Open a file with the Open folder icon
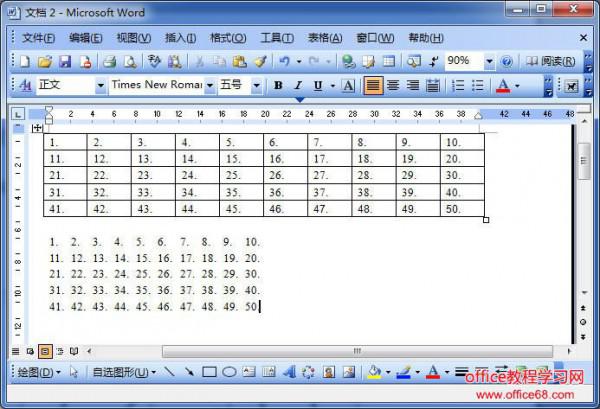 pos(45,61)
